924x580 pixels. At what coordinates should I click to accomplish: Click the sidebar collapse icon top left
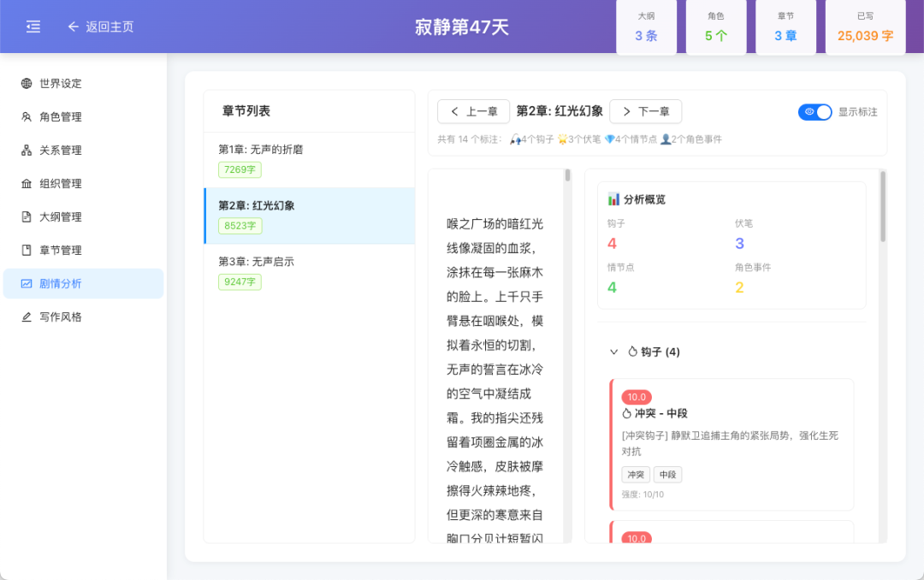(x=34, y=26)
